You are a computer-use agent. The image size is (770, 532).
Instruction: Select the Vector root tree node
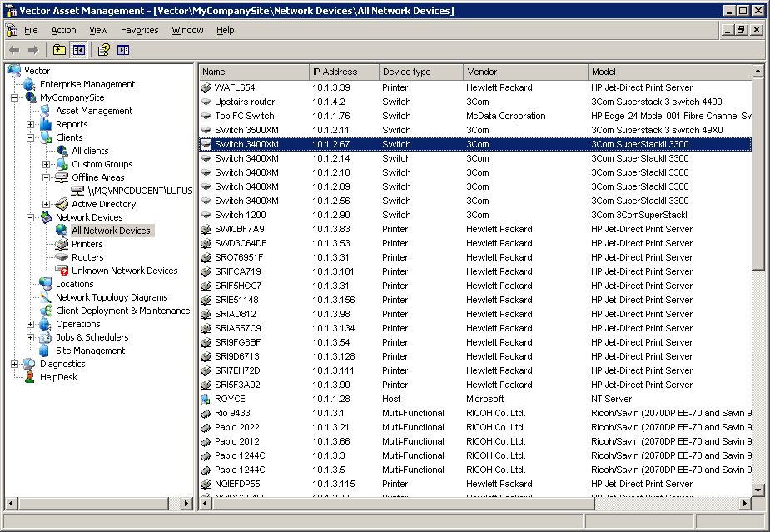37,72
